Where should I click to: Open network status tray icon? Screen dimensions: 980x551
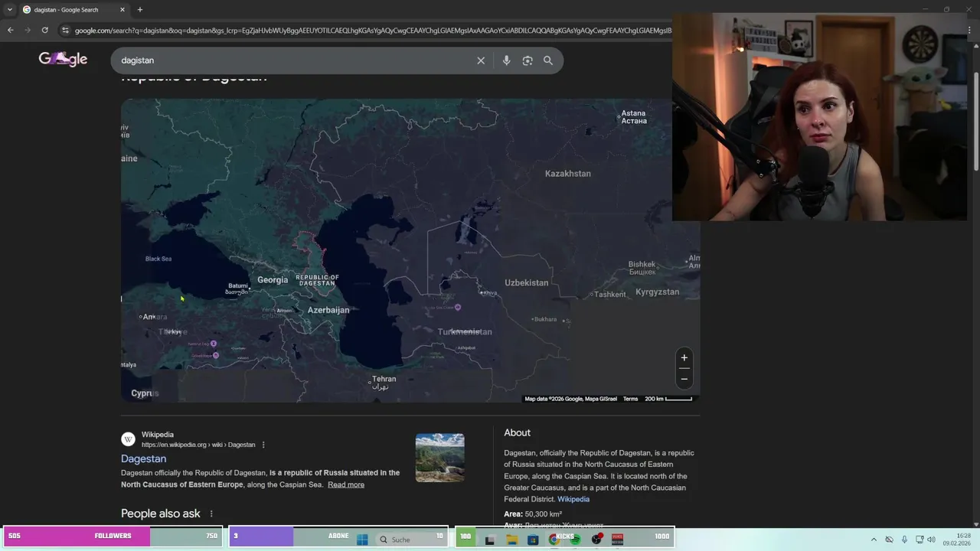[919, 540]
